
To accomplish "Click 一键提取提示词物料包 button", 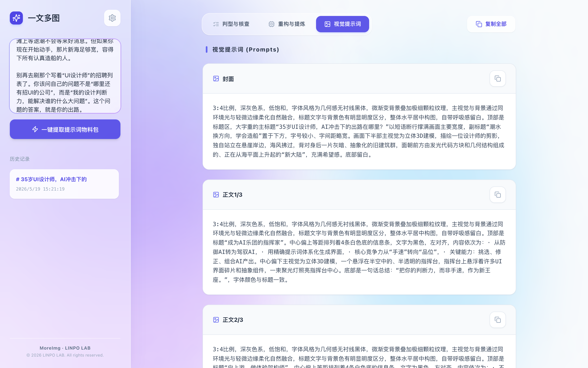I will [65, 129].
